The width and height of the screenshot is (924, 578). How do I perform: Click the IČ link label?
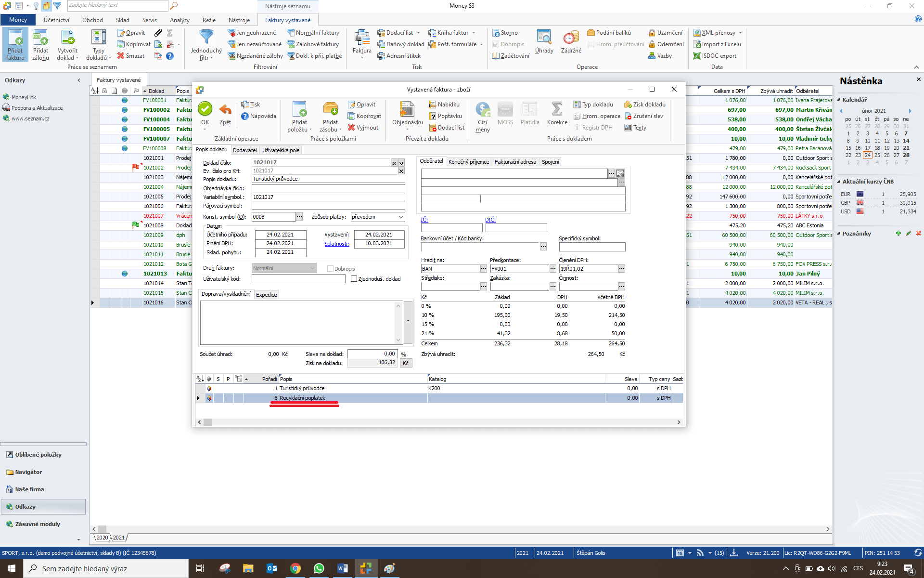pos(424,220)
